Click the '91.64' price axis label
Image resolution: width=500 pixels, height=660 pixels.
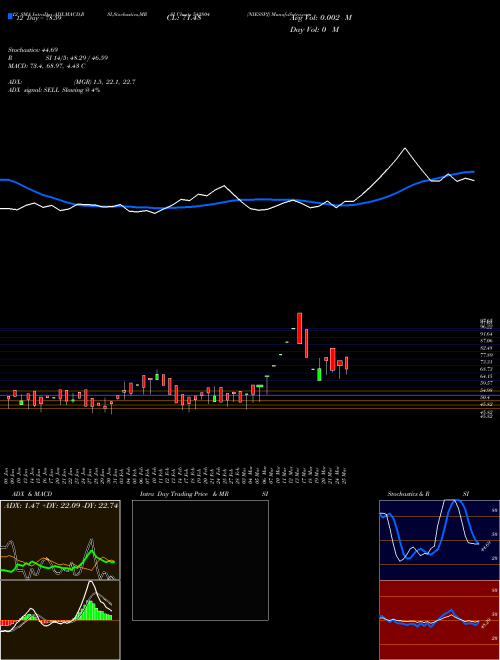(x=486, y=334)
